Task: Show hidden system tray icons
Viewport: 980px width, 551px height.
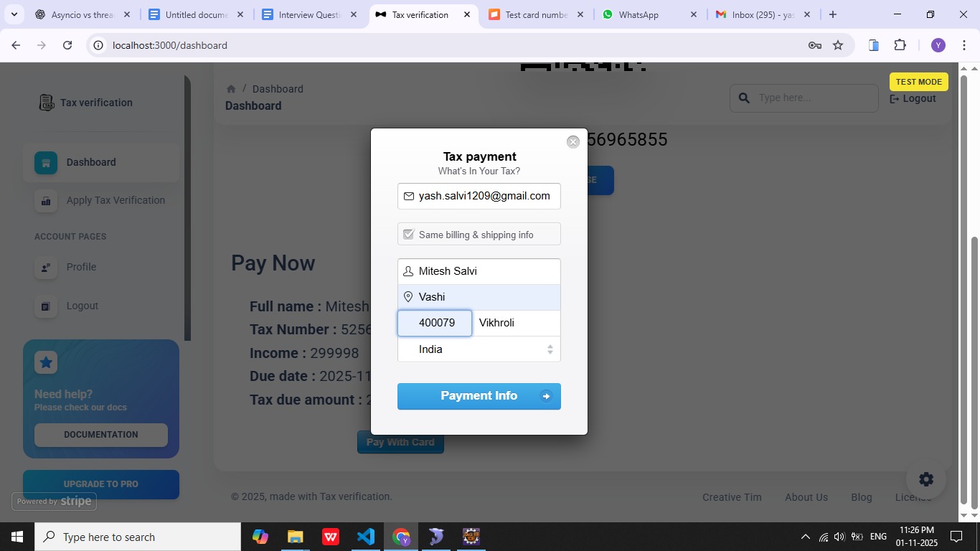Action: 805,537
